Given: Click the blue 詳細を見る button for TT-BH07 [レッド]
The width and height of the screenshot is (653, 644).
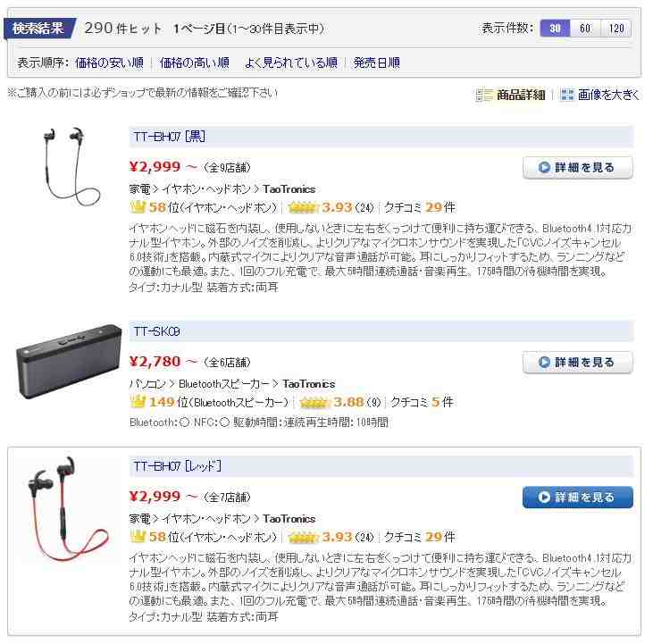Looking at the screenshot, I should [578, 497].
